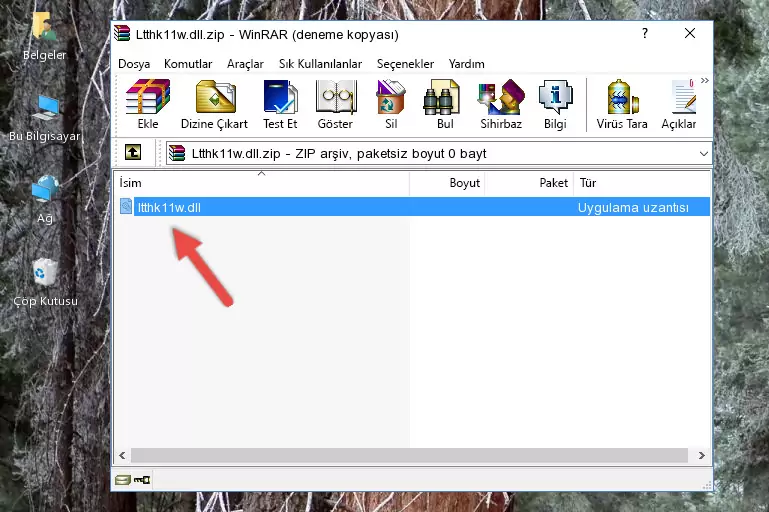Launch the Sihirbaz wizard icon

pos(501,104)
